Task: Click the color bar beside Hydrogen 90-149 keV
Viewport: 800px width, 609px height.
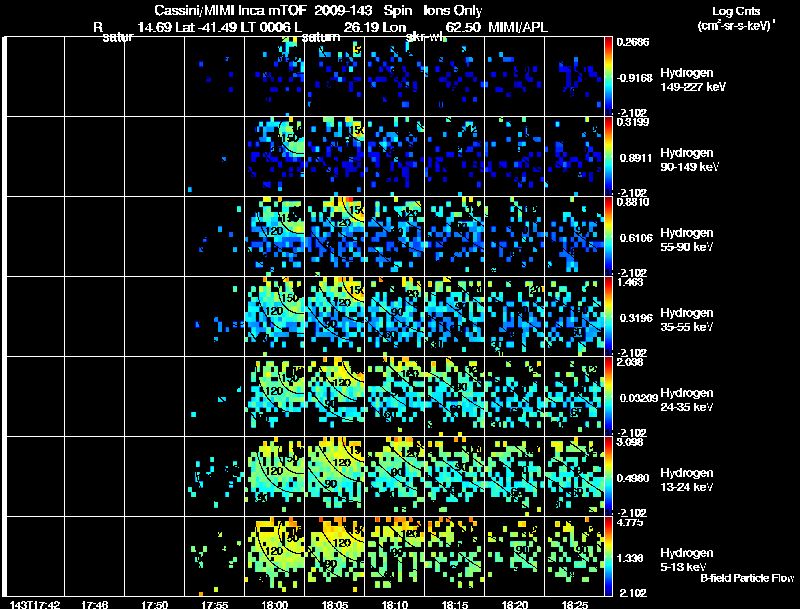Action: [x=608, y=156]
